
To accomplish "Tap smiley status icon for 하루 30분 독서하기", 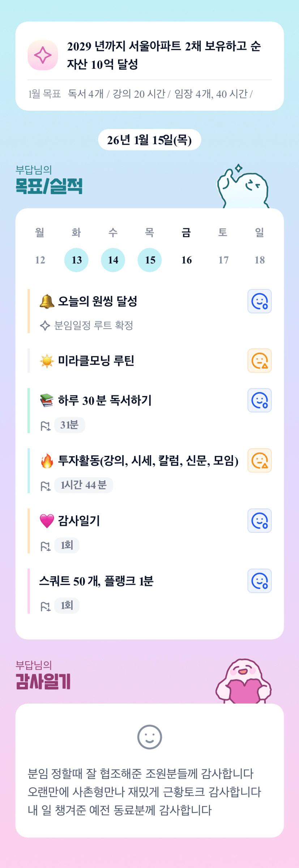I will coord(259,401).
